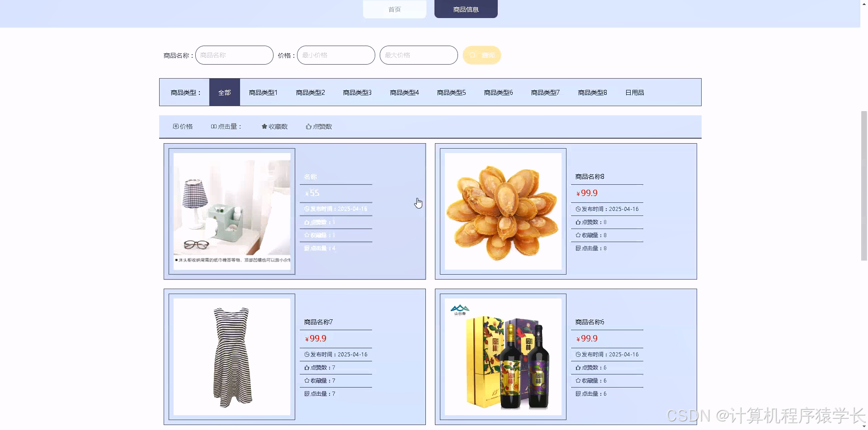Screen dimensions: 868x430
Task: Click 点击量 icon in 商品名称7 card
Action: pyautogui.click(x=307, y=394)
